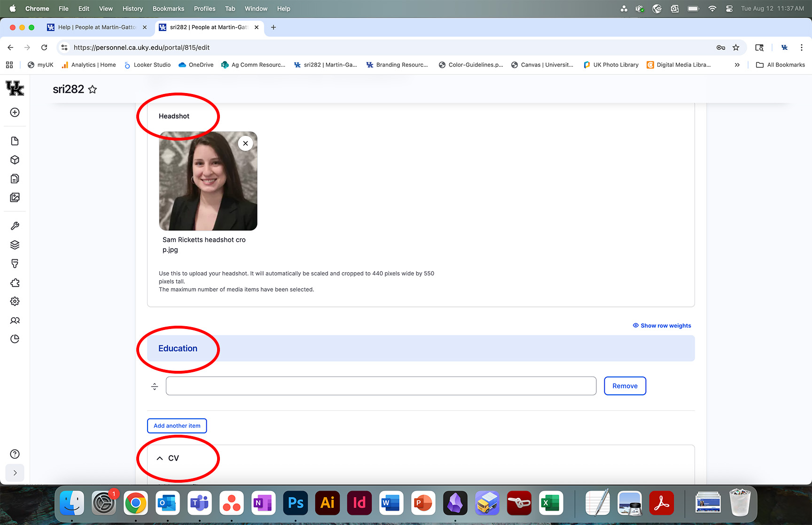The height and width of the screenshot is (525, 812).
Task: Show more bookmarks with the chevron
Action: (737, 65)
